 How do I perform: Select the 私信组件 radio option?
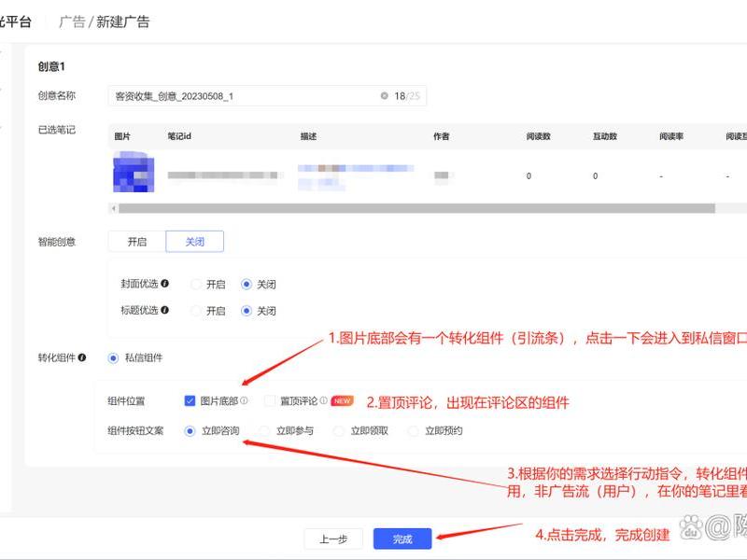click(x=113, y=358)
